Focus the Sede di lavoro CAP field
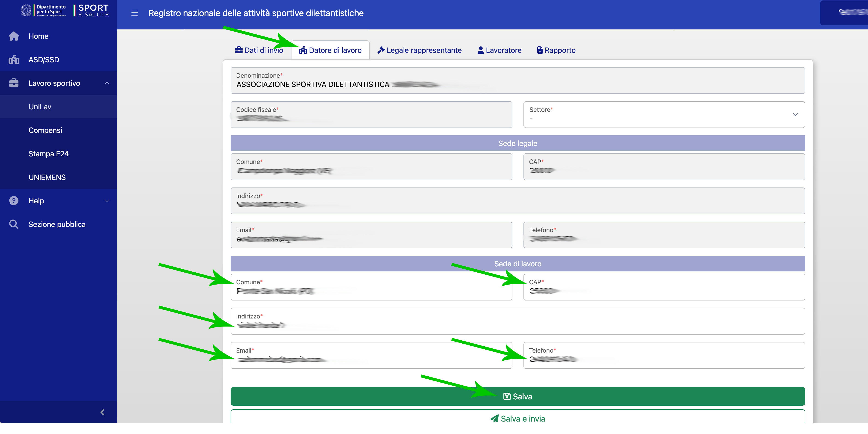Image resolution: width=868 pixels, height=434 pixels. (x=664, y=287)
